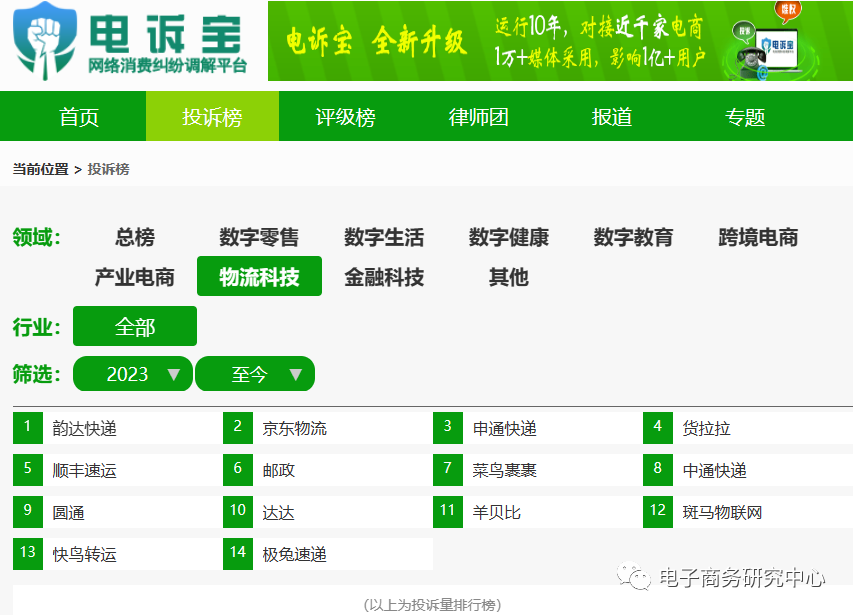Click the green rank badge 1 beside 韵达快递
Viewport: 853px width, 615px height.
tap(26, 427)
